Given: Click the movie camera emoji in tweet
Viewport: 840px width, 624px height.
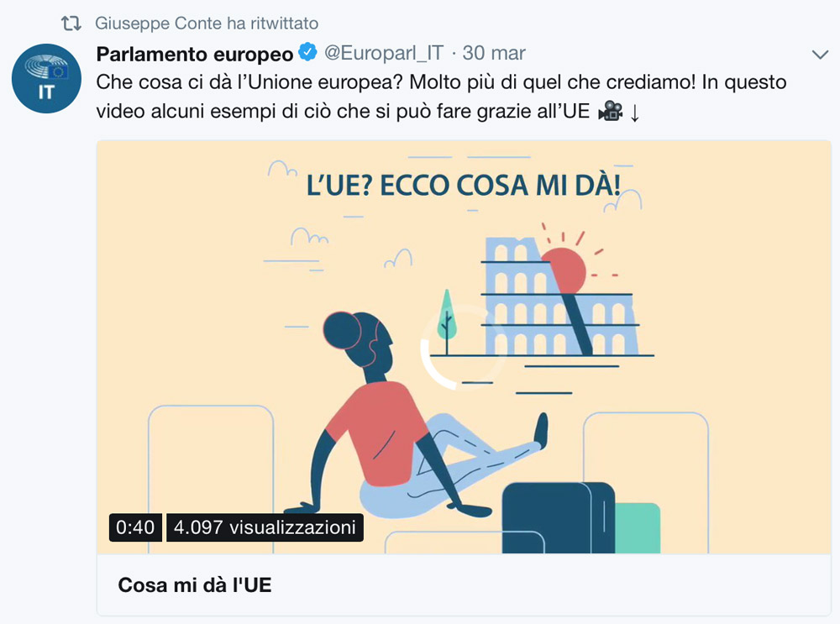Looking at the screenshot, I should pos(610,112).
